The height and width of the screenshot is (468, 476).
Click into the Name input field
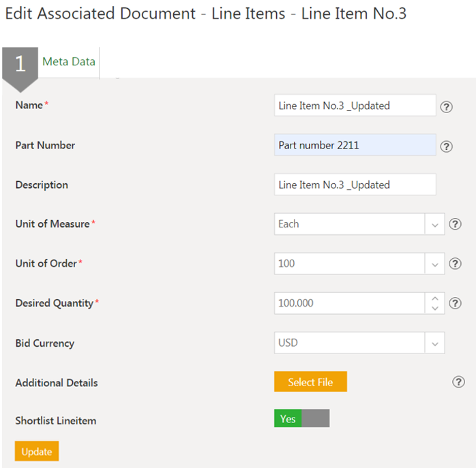(354, 106)
